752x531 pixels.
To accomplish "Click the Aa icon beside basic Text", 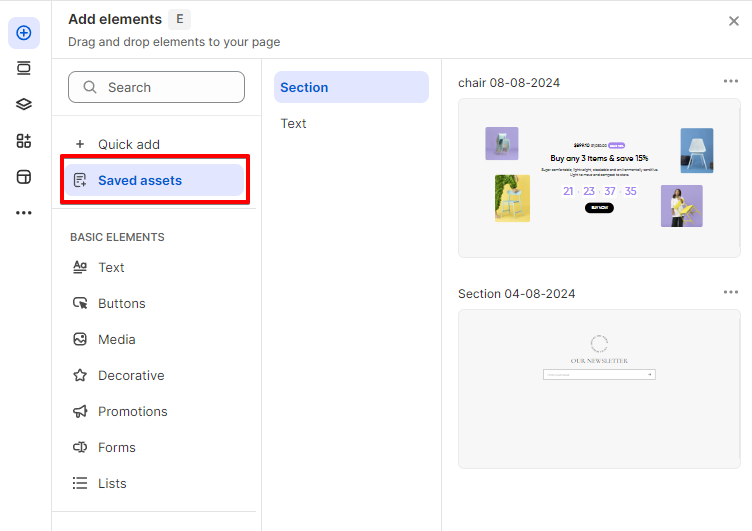I will click(x=80, y=267).
